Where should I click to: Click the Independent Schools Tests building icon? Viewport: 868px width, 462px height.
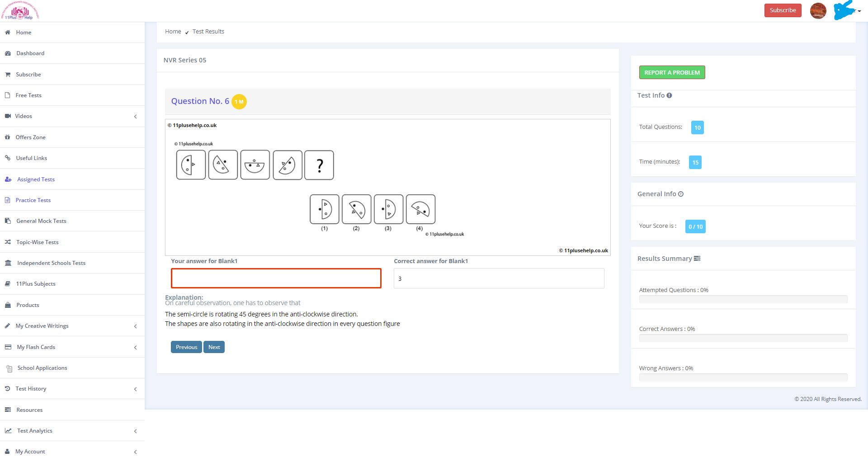[x=8, y=263]
